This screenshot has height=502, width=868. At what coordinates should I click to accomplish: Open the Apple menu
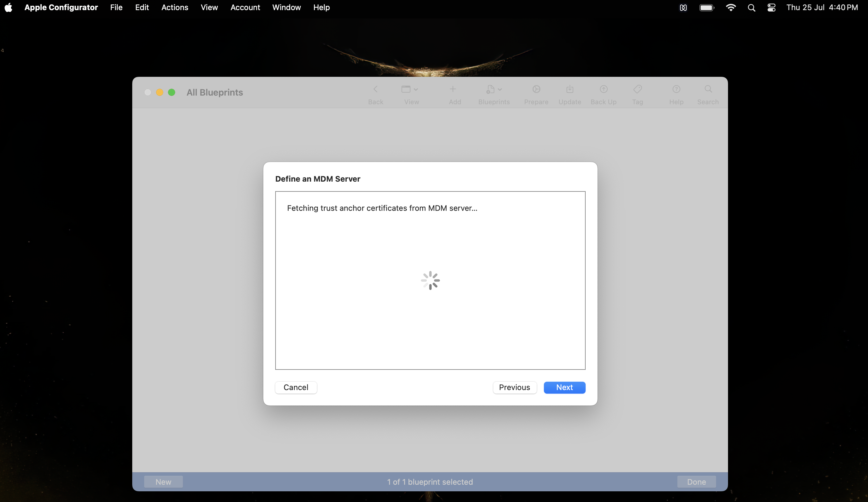point(9,7)
